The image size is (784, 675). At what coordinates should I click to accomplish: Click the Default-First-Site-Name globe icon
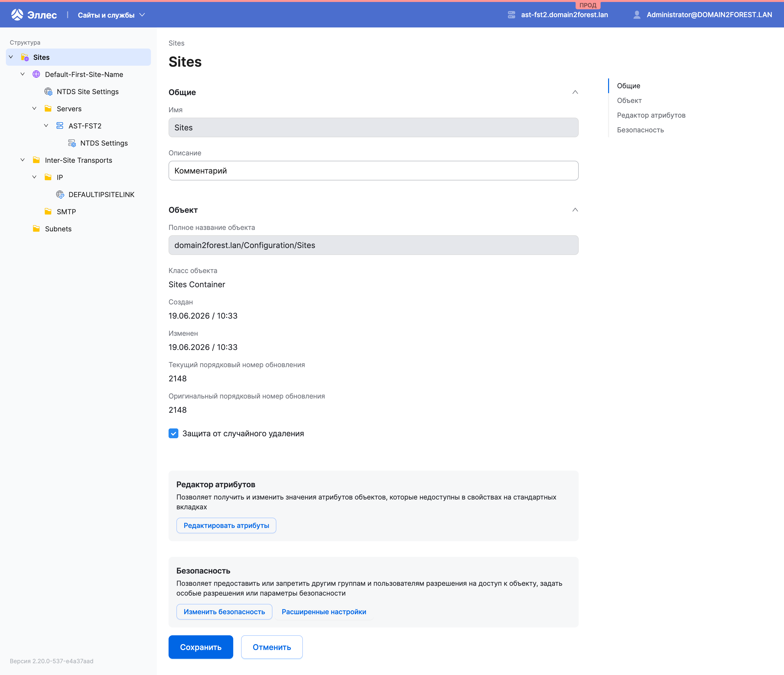tap(36, 74)
